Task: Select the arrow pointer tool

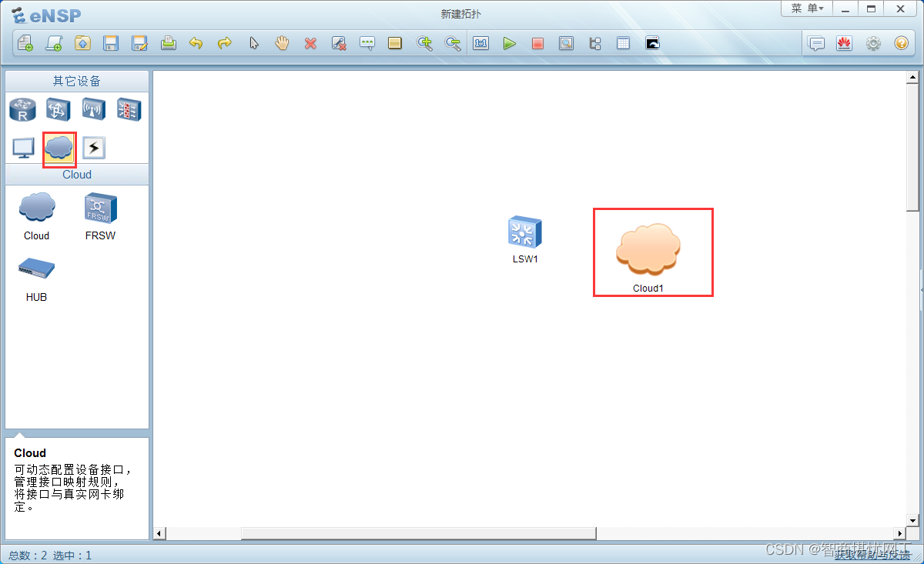Action: pos(253,44)
